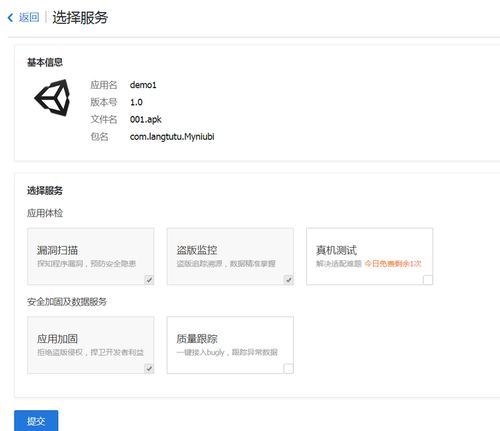The width and height of the screenshot is (500, 431).
Task: Click the file name 001.apk
Action: (146, 119)
